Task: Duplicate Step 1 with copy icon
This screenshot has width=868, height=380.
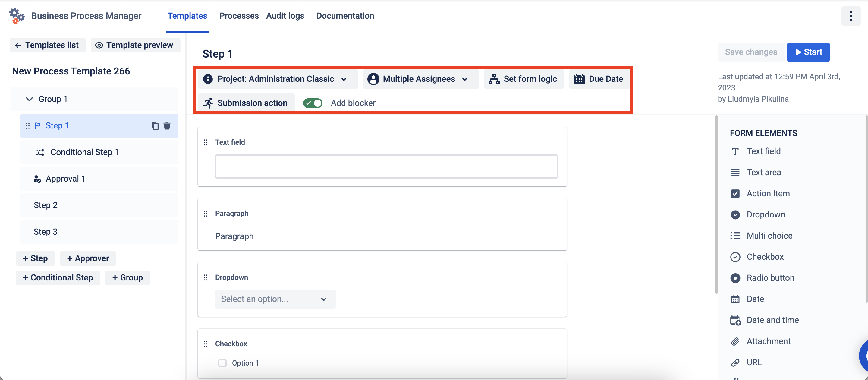Action: 155,126
